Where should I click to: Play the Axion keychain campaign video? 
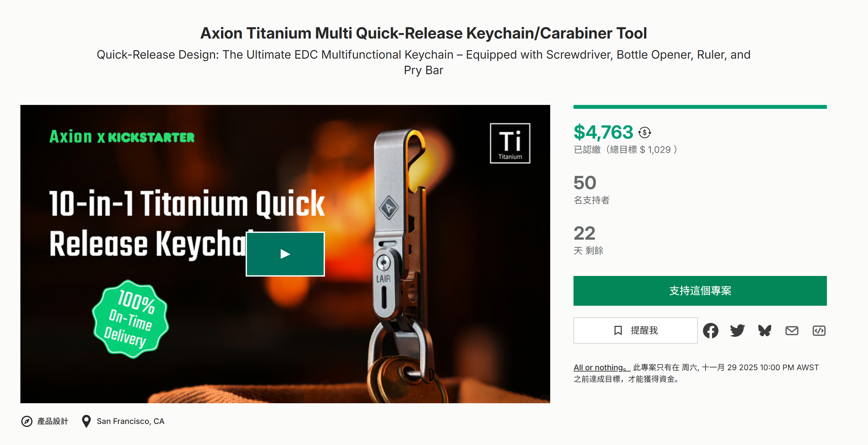point(285,254)
